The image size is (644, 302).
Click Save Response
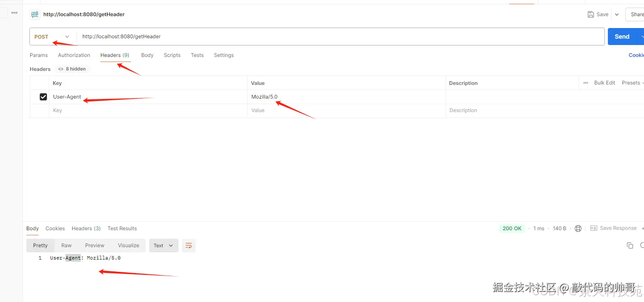[x=613, y=229]
